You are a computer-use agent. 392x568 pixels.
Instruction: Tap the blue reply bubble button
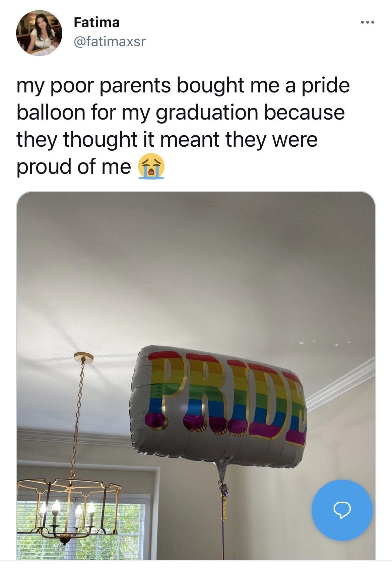point(342,510)
